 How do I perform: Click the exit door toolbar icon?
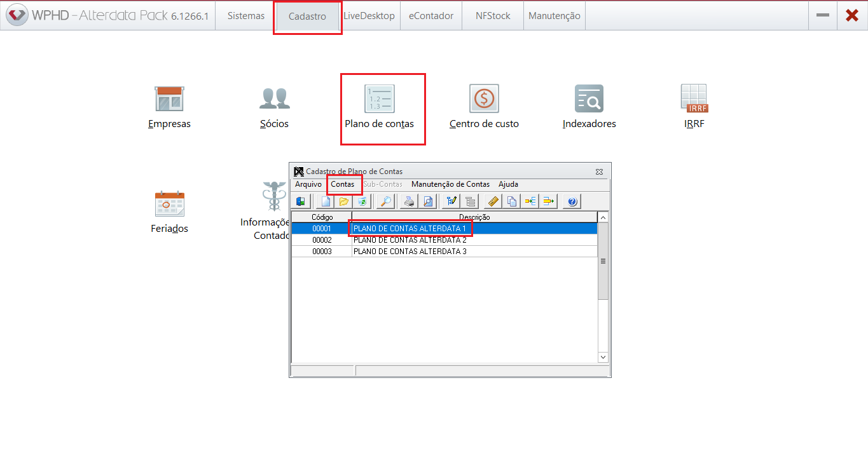click(301, 201)
